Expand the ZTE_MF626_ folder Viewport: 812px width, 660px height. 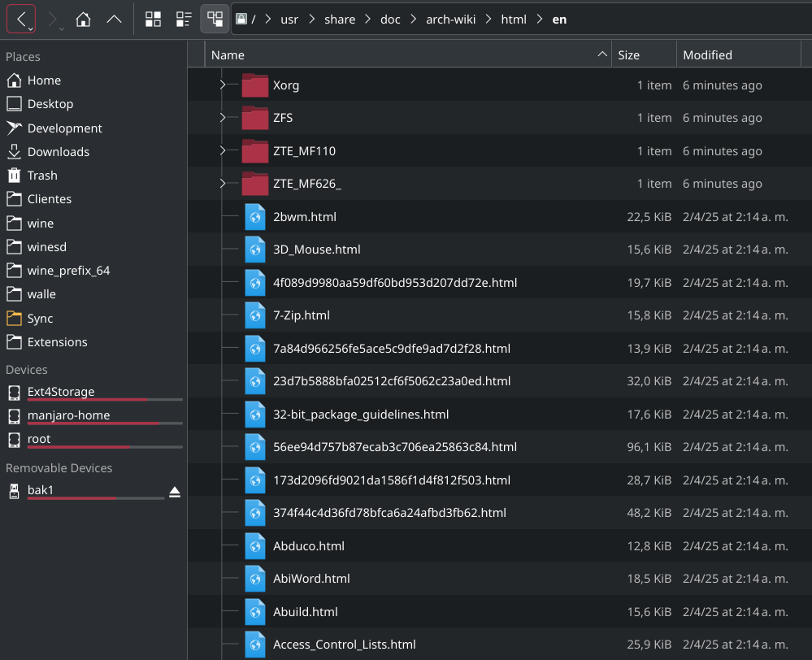(x=223, y=184)
